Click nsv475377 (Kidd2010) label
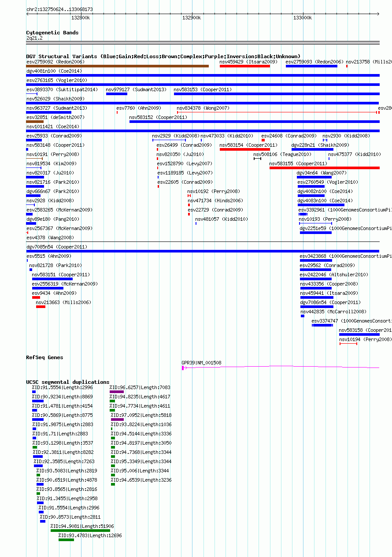Viewport: 392px width, 557px height. pos(355,154)
